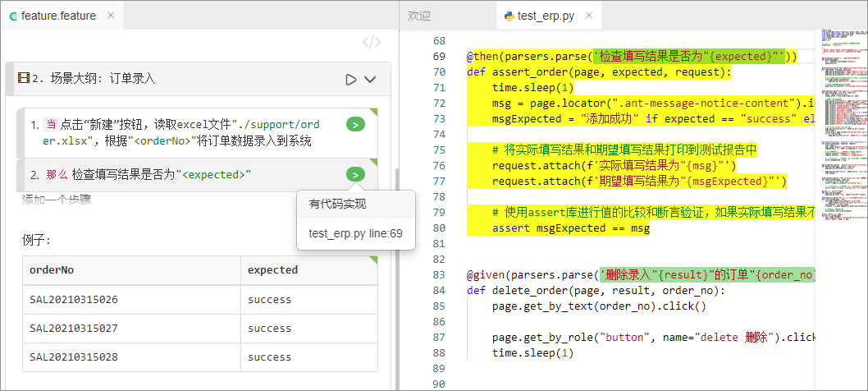This screenshot has width=868, height=391.
Task: Click the feature panel vertical scrollbar
Action: [395, 278]
